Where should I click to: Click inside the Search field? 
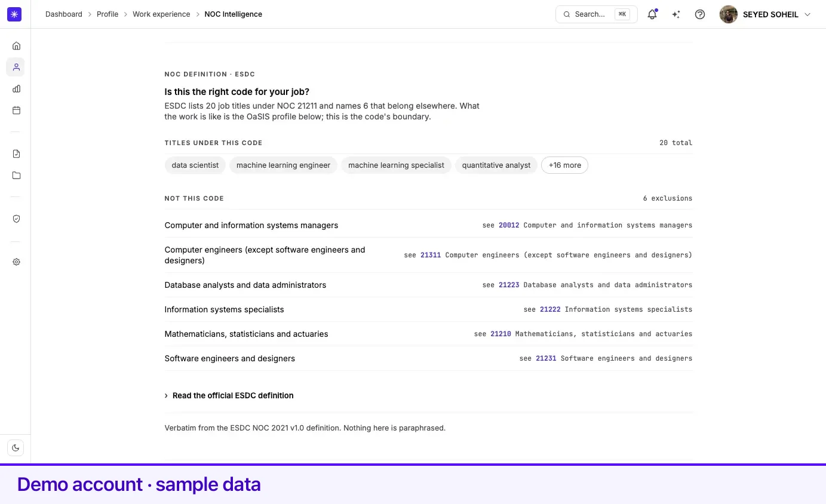coord(596,14)
